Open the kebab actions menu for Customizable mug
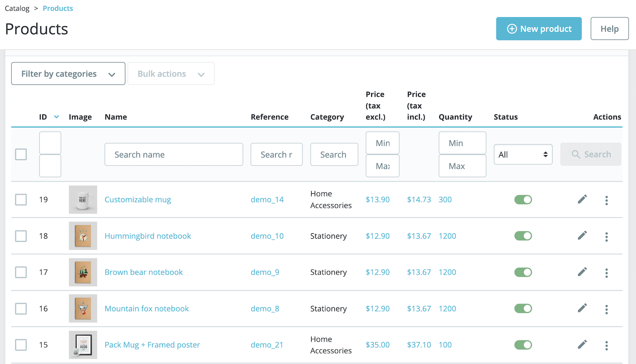This screenshot has width=636, height=364. click(606, 200)
